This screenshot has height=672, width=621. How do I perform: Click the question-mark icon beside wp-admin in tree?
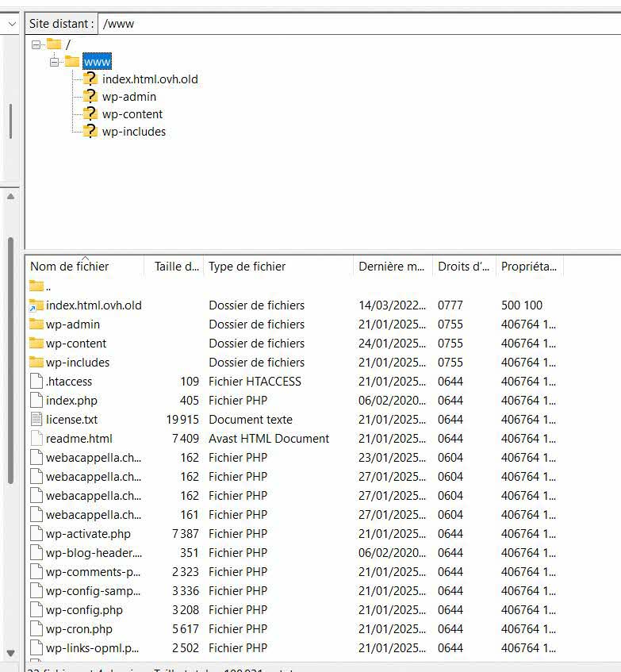coord(90,97)
